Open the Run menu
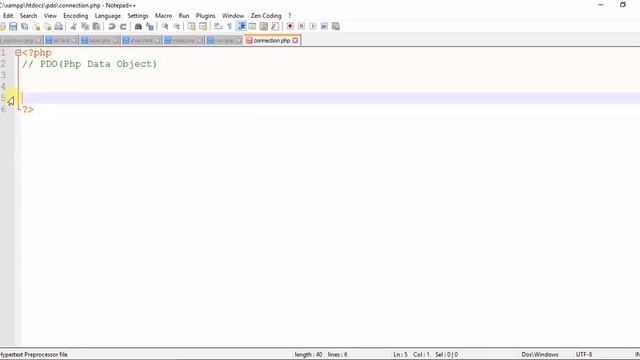Viewport: 640px width, 360px height. 184,16
